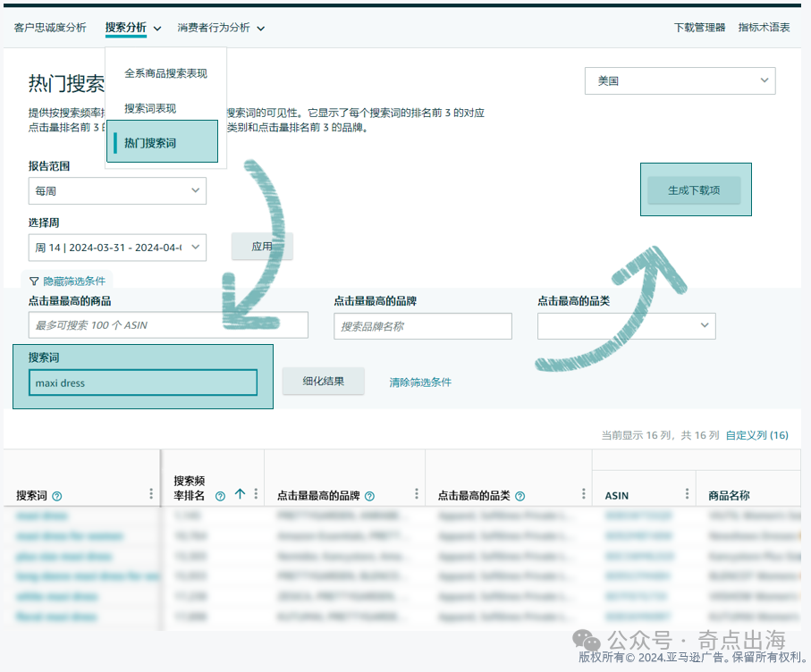Click the help icon beside 搜索词 column header
The image size is (811, 672).
coord(55,494)
